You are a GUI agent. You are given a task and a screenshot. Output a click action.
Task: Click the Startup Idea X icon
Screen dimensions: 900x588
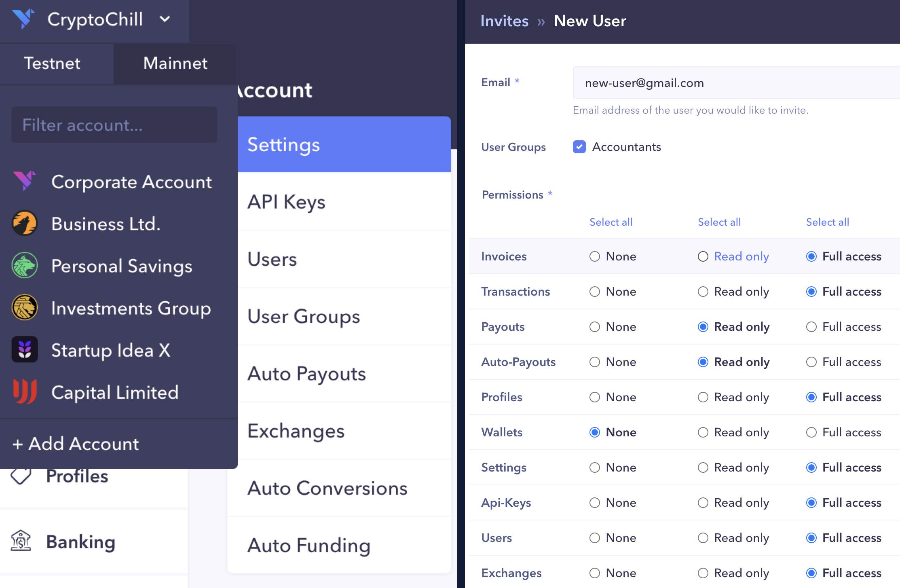(24, 350)
